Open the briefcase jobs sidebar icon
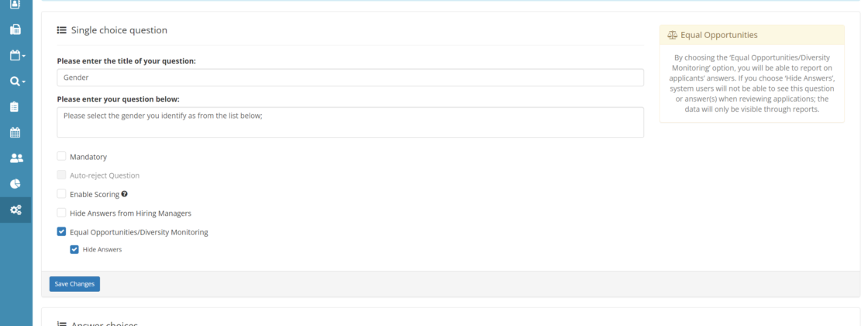 (15, 29)
